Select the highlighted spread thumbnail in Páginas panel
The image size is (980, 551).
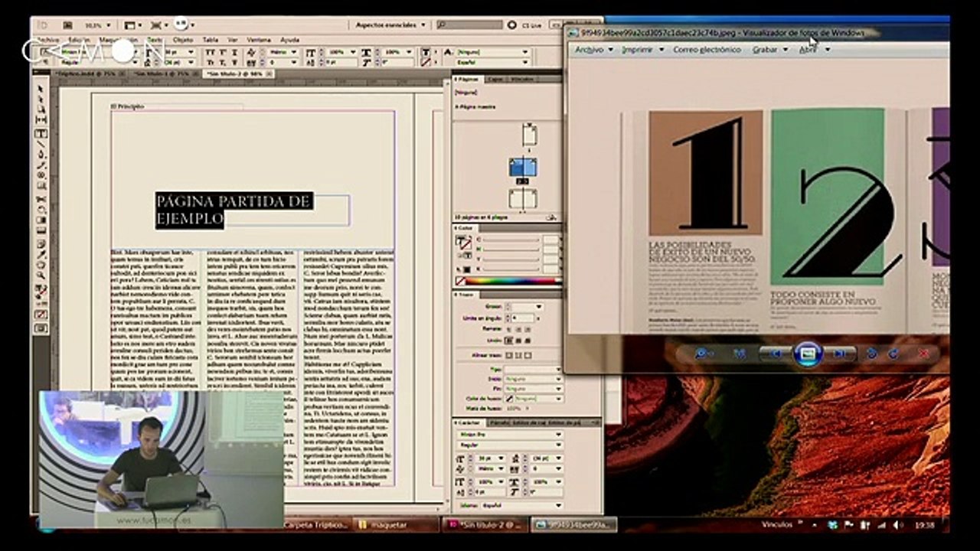[523, 167]
